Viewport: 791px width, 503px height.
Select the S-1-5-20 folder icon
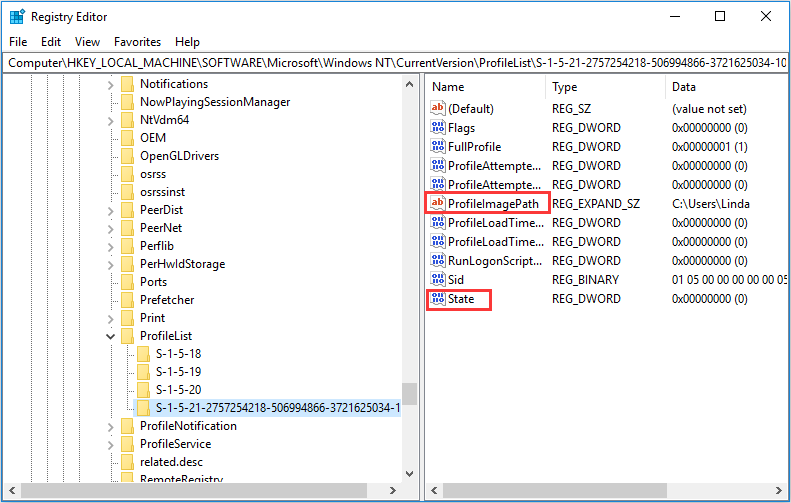click(x=143, y=390)
